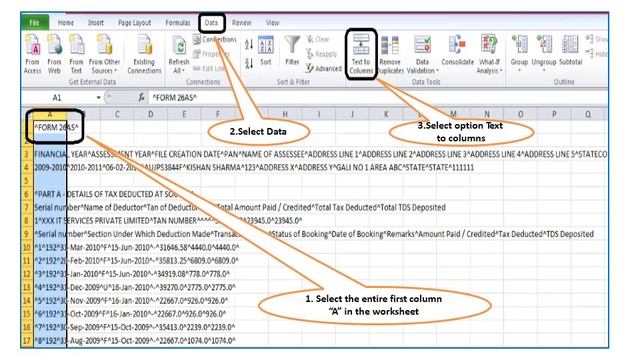
Task: Open Advanced filter options
Action: click(x=324, y=69)
